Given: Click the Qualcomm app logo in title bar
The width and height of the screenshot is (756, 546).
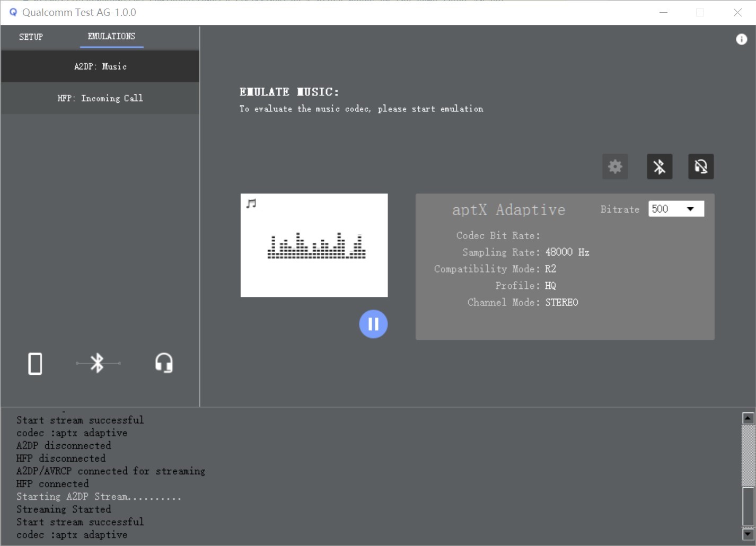Looking at the screenshot, I should pos(13,12).
